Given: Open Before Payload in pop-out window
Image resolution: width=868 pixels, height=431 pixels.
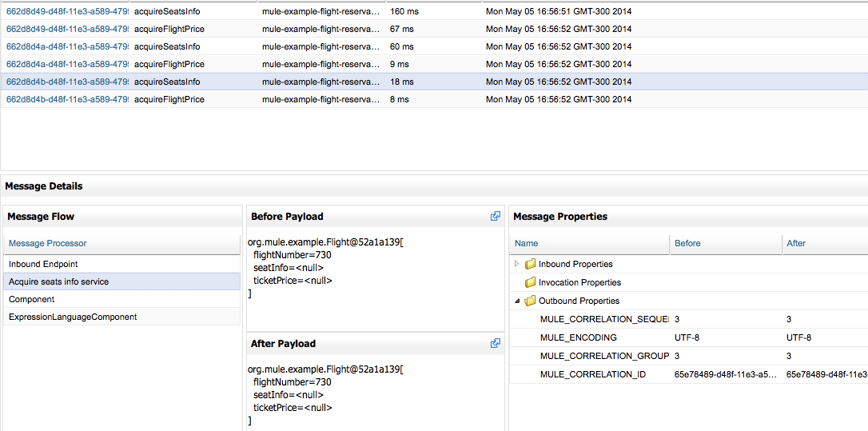Looking at the screenshot, I should pyautogui.click(x=496, y=216).
